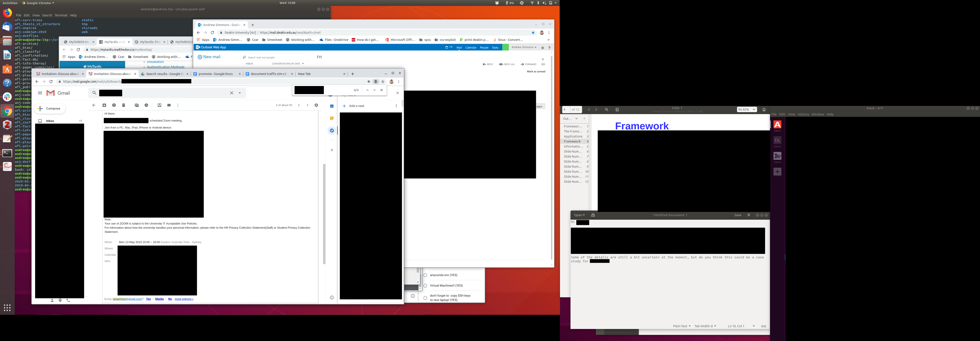Open the Calendar tab in Outlook Web App
This screenshot has width=980, height=341.
(471, 47)
